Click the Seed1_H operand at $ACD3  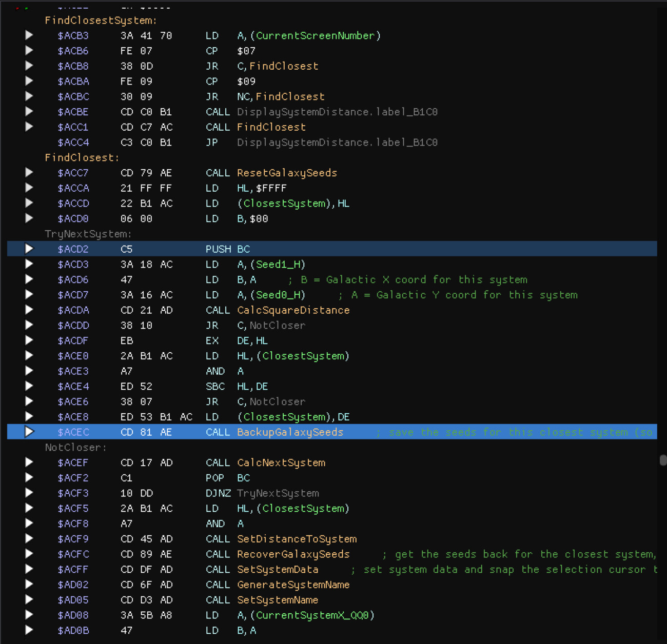(278, 264)
